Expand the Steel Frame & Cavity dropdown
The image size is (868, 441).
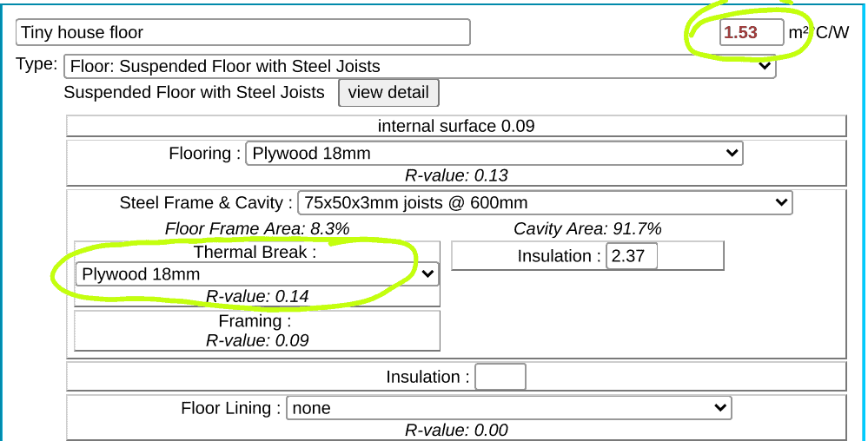click(544, 203)
